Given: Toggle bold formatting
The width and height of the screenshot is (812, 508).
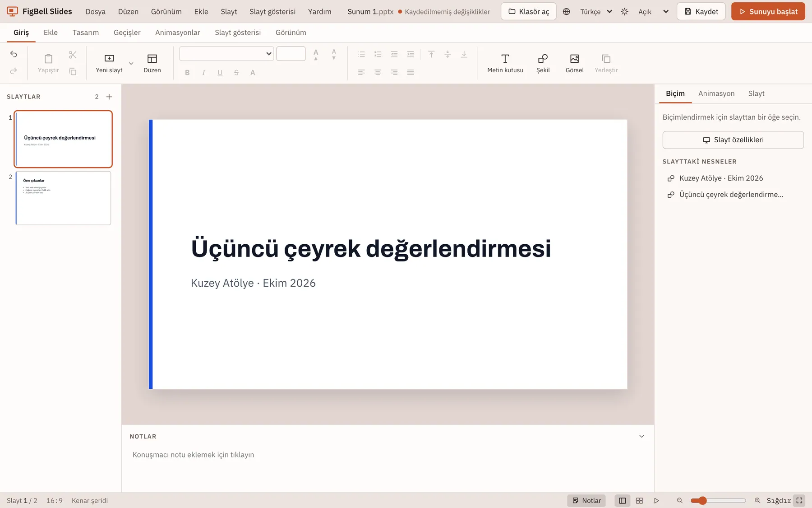Looking at the screenshot, I should [187, 72].
